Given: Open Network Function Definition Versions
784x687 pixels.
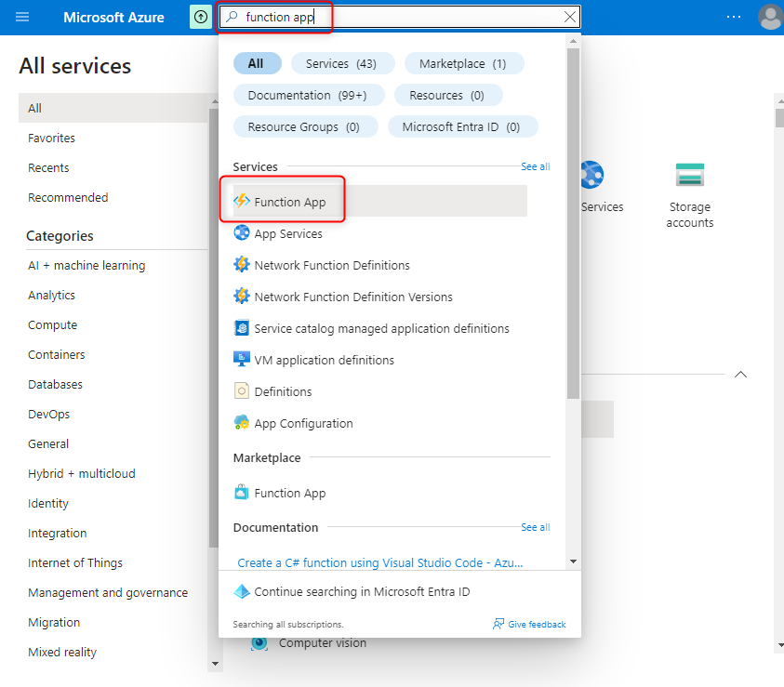Looking at the screenshot, I should point(343,296).
